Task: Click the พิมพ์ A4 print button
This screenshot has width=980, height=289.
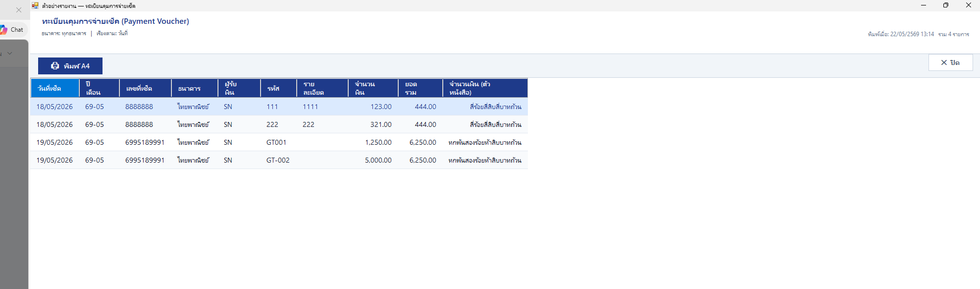Action: point(70,66)
